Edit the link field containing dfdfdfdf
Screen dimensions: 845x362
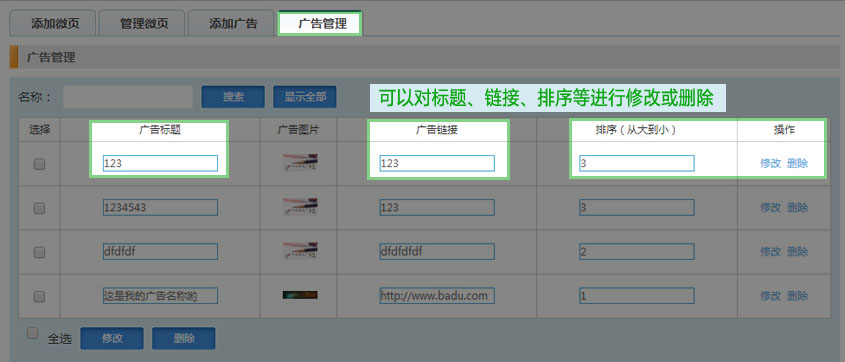tap(437, 252)
